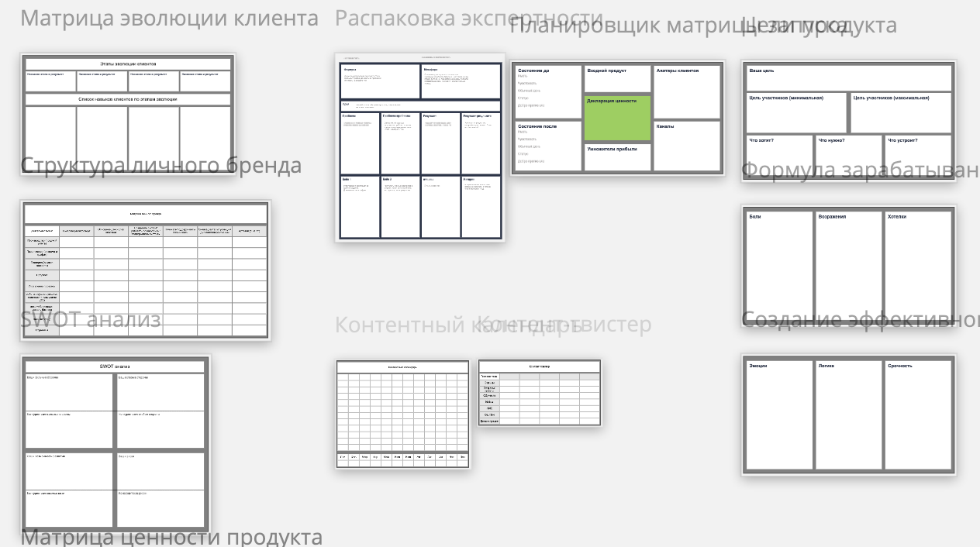Click the 'Этапы эволюции клиентов' header cell
Screen dimensions: 980x547
(x=128, y=64)
